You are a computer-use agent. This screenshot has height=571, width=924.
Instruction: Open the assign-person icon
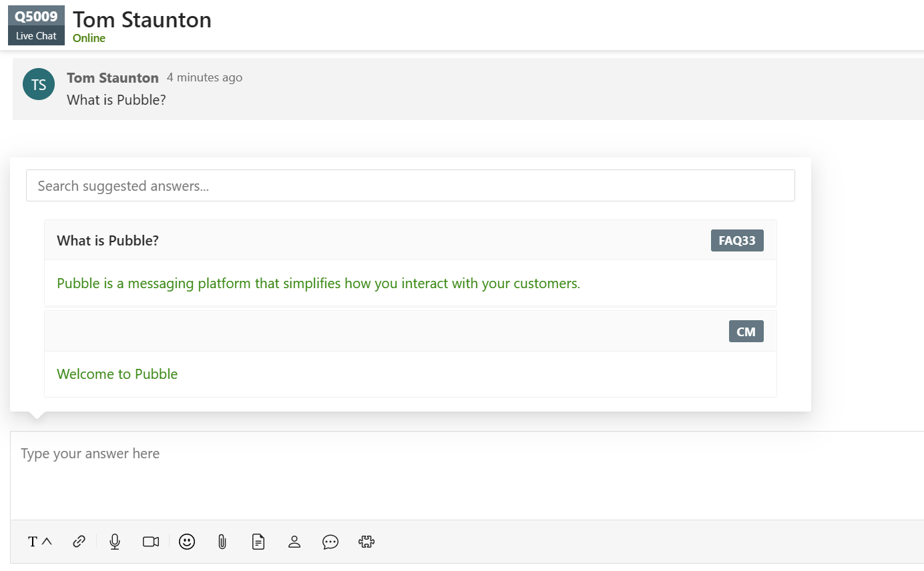294,542
